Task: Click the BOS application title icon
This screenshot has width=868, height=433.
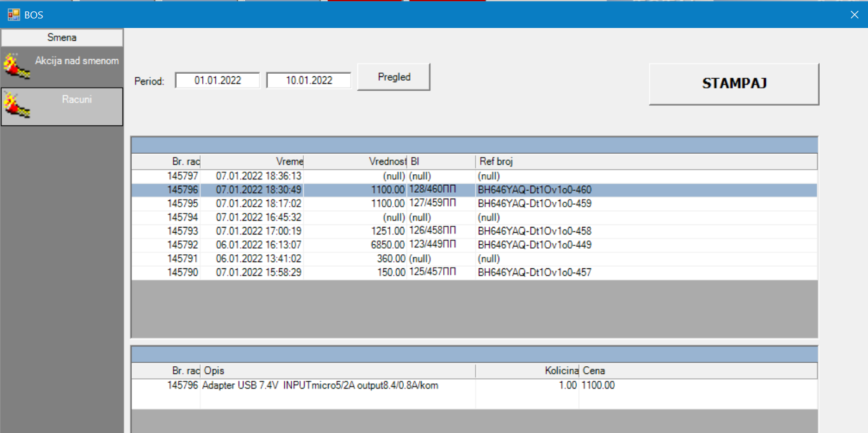Action: point(13,14)
